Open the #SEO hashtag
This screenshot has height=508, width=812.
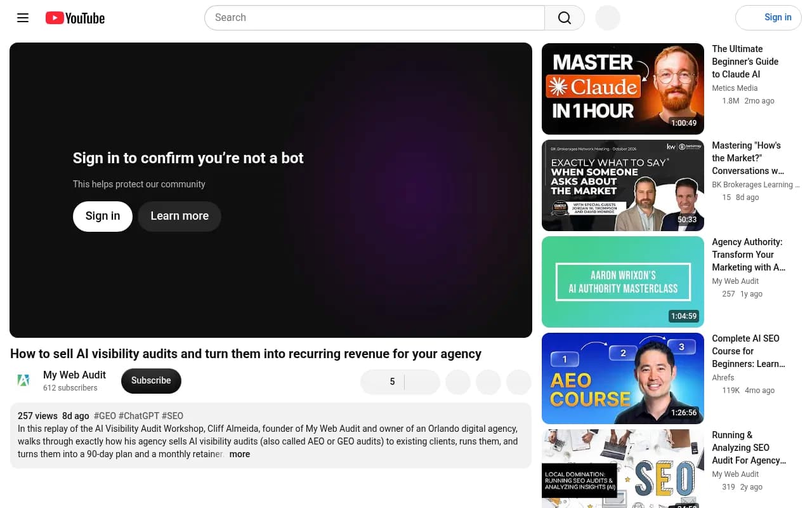173,416
